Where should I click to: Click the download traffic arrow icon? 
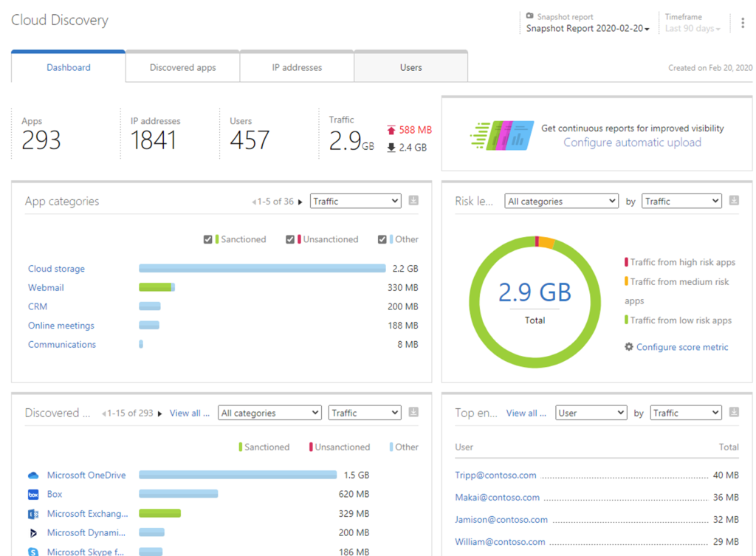[391, 148]
